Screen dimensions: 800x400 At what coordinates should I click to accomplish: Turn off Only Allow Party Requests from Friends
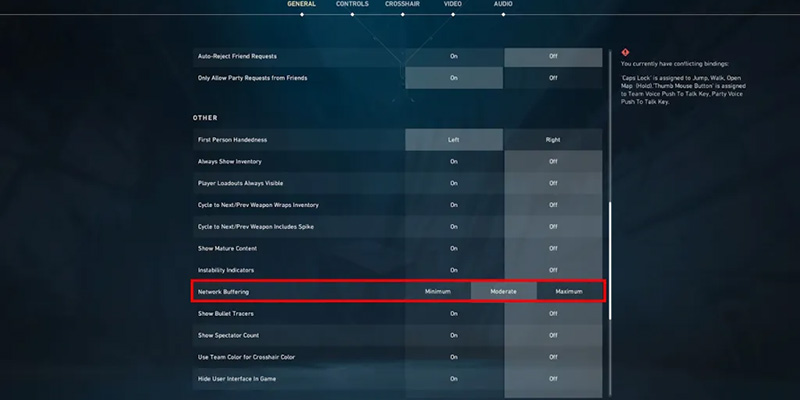[x=553, y=78]
